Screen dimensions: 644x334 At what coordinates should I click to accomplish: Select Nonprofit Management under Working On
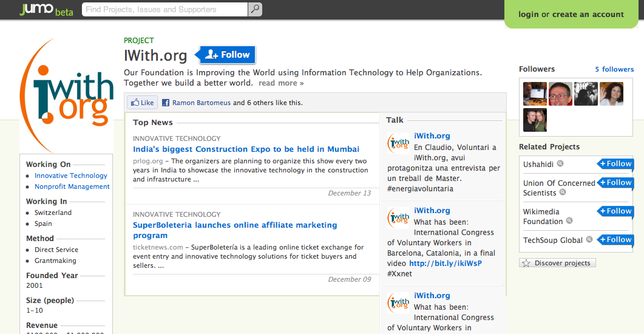click(72, 186)
